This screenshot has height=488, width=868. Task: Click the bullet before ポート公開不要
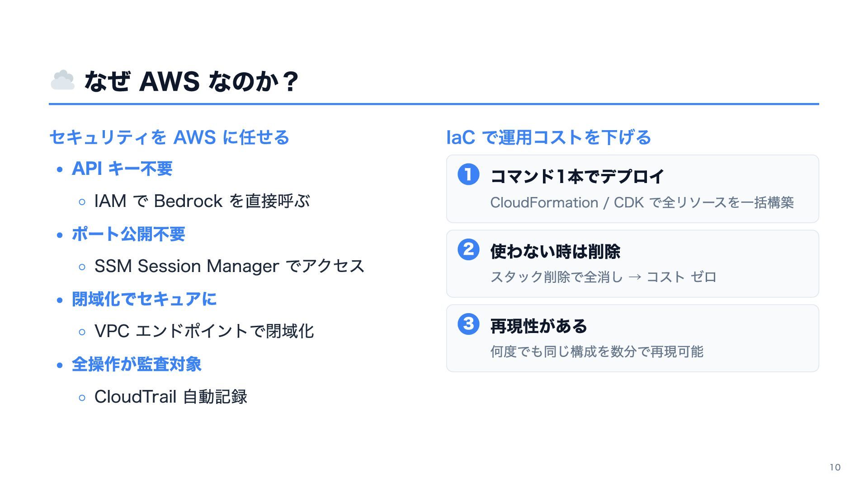coord(60,235)
